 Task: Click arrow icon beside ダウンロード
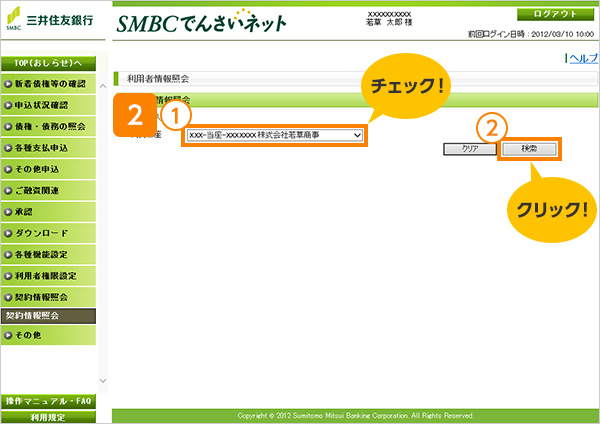point(8,233)
